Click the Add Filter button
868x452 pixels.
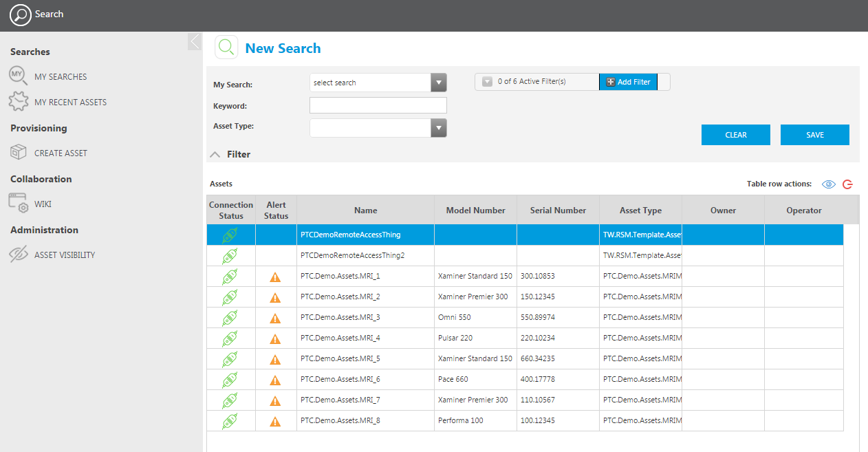[x=628, y=82]
